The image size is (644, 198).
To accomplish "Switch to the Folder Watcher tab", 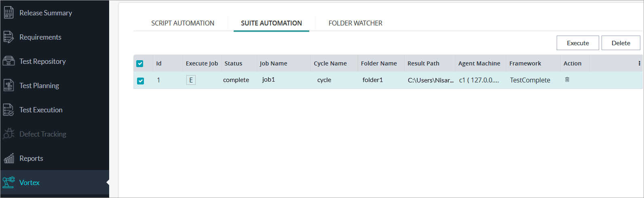I will point(355,23).
